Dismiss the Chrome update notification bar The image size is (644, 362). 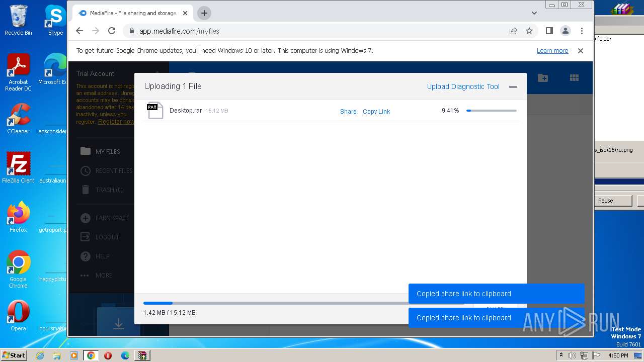point(580,51)
